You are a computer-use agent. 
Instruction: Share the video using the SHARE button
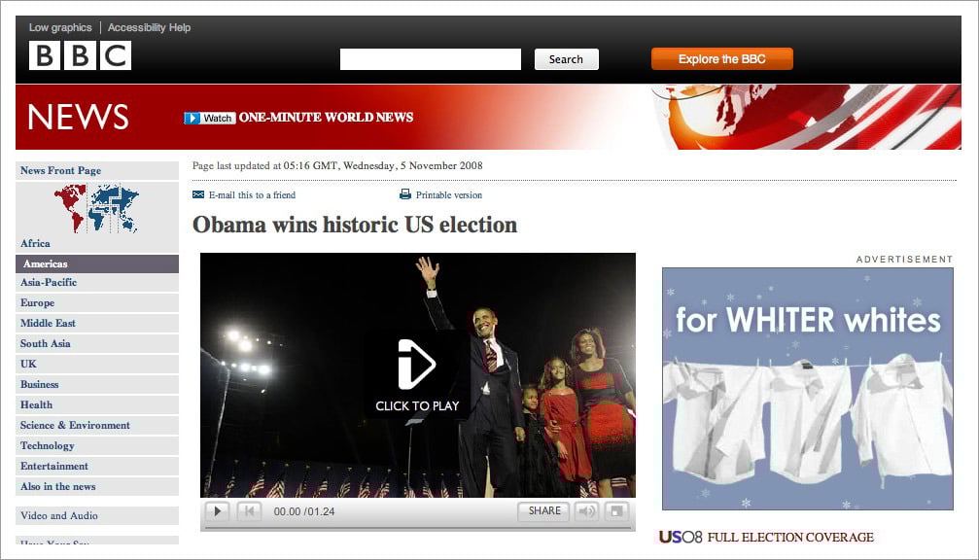coord(543,511)
